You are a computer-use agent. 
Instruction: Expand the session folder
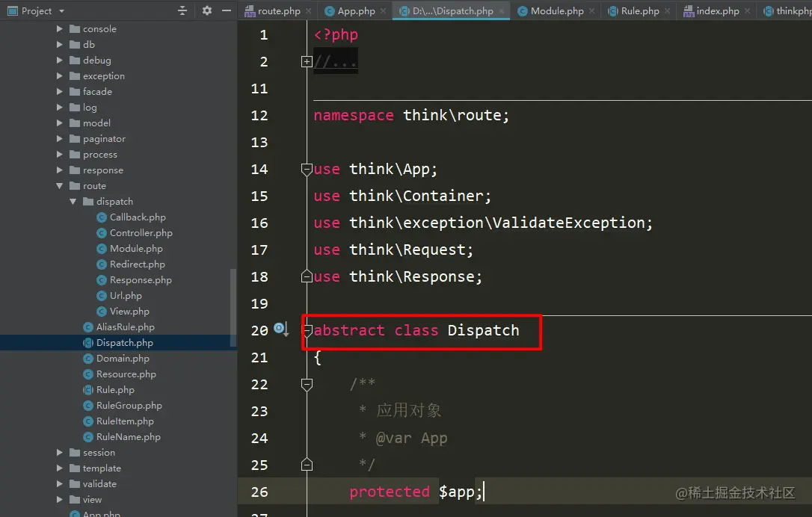(60, 452)
